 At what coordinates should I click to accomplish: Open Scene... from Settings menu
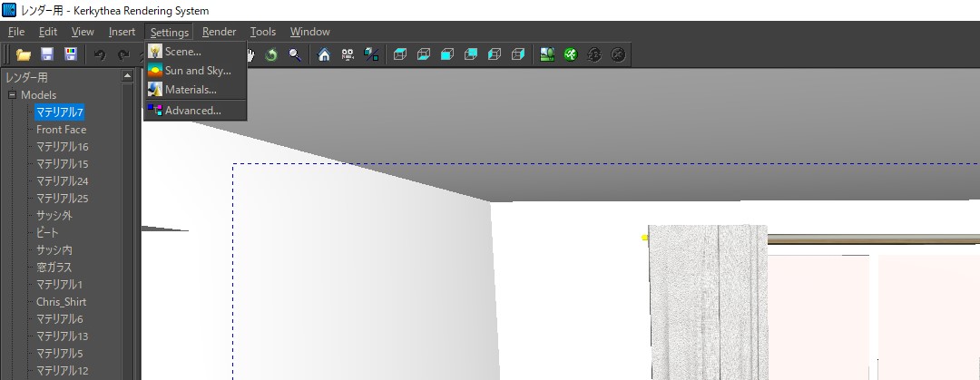182,52
